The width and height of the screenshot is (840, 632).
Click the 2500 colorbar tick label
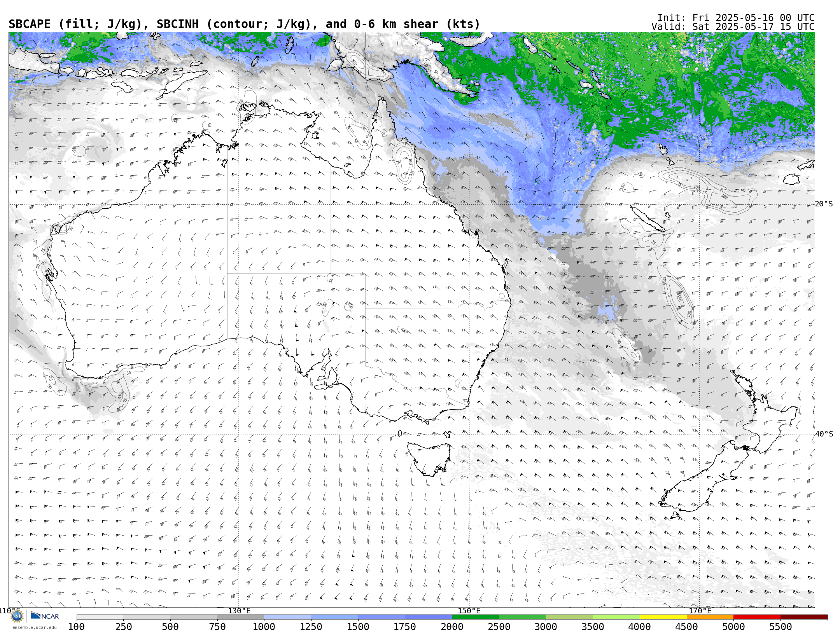coord(499,627)
